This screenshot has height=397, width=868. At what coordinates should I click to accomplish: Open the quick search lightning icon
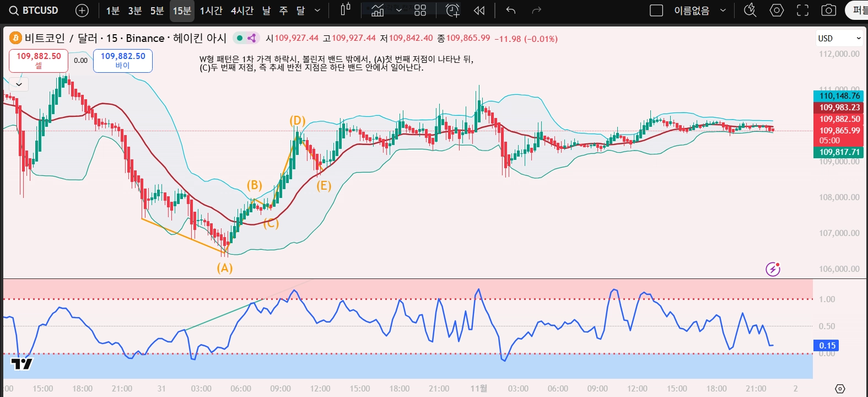(x=750, y=10)
